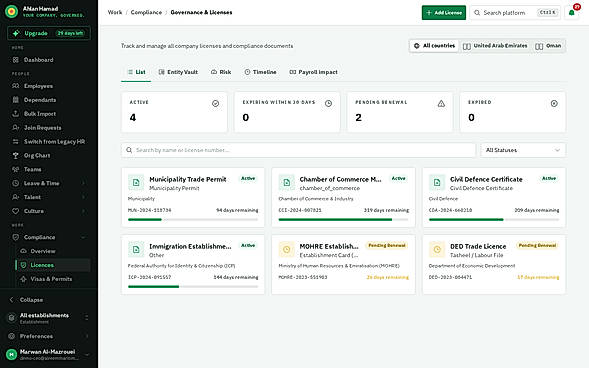Screen dimensions: 589x368
Task: Switch to the List tab
Action: point(136,72)
